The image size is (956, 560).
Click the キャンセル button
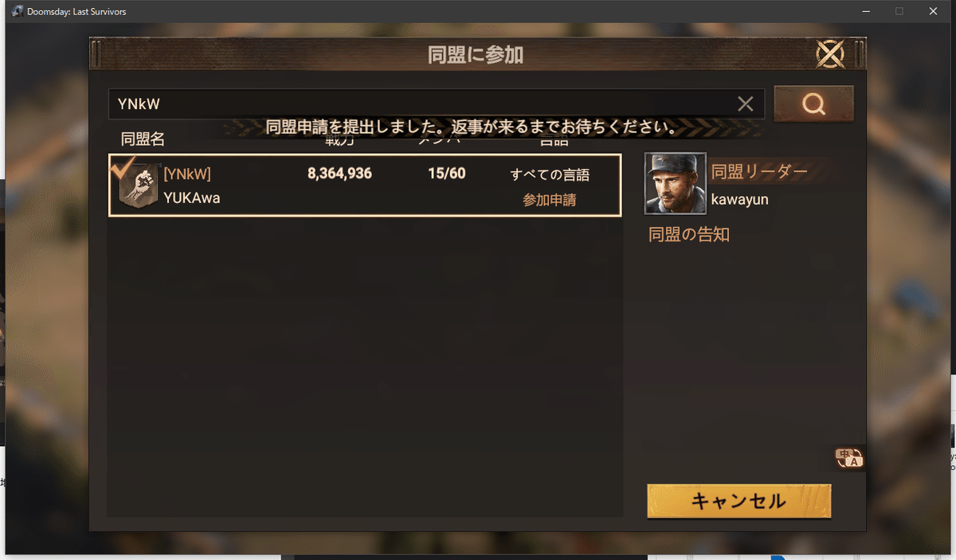pyautogui.click(x=739, y=501)
